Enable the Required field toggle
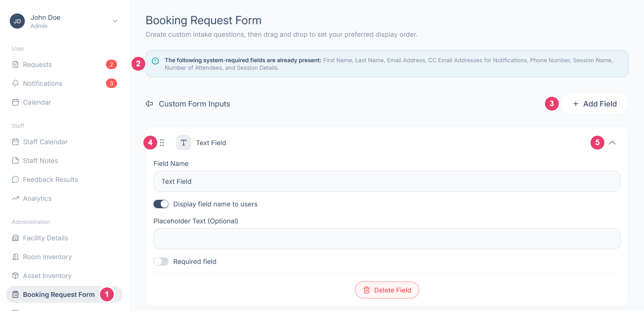Screen dimensions: 644x311 [161, 261]
